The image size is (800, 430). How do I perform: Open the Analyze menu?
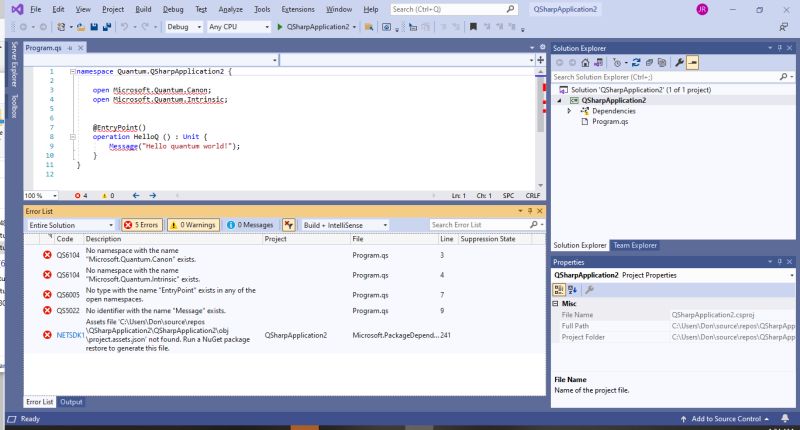pos(231,9)
